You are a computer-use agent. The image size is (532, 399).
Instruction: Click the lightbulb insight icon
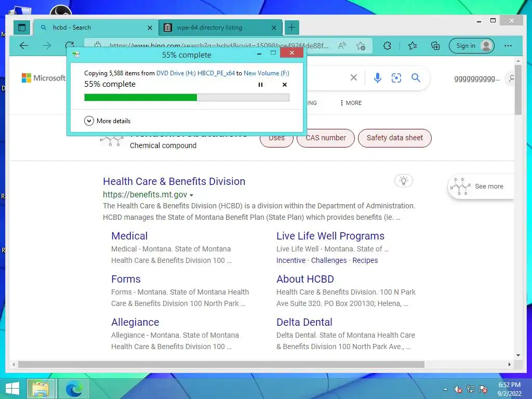click(x=403, y=180)
